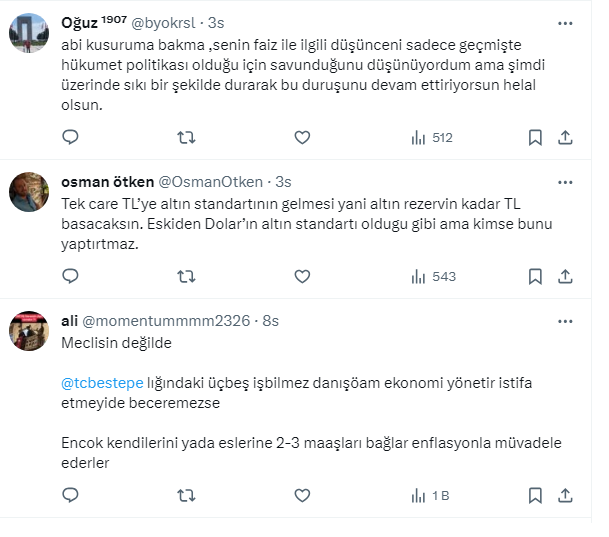Open view count 543 on osman's tweet
The image size is (609, 537).
(x=431, y=275)
